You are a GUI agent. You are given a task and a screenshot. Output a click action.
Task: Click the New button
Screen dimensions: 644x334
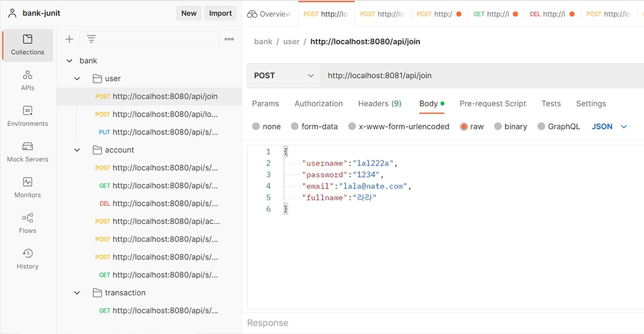[x=189, y=13]
